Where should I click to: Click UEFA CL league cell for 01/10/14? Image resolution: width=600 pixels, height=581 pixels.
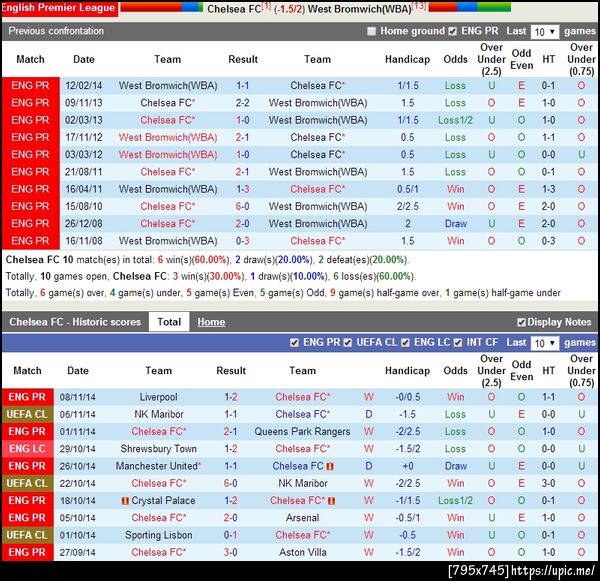[27, 535]
